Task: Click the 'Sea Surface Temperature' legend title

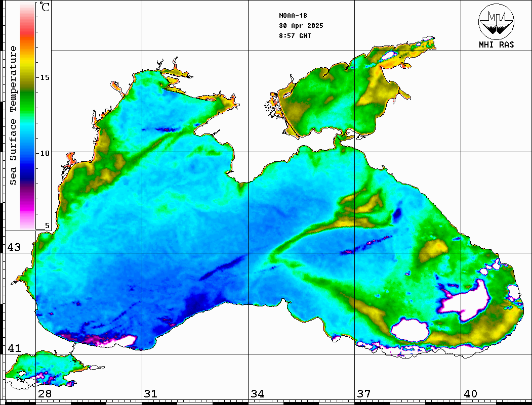Action: pos(13,115)
